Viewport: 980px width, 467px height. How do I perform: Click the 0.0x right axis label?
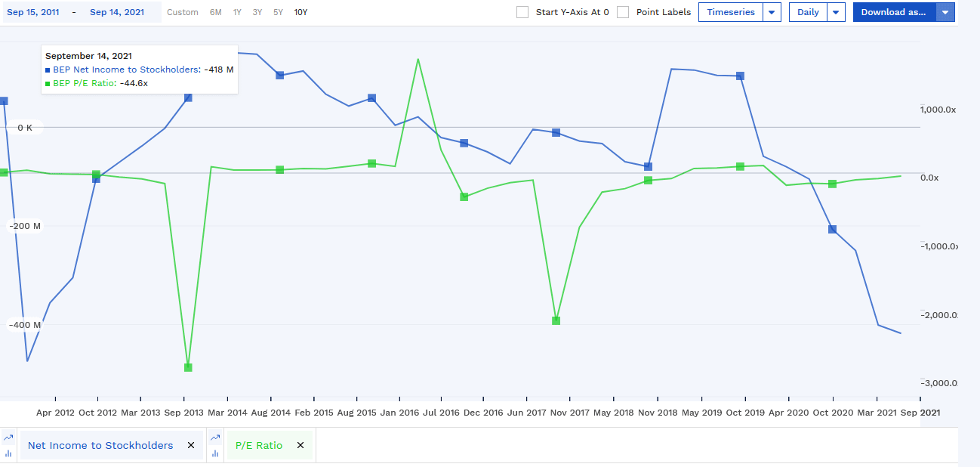coord(929,178)
